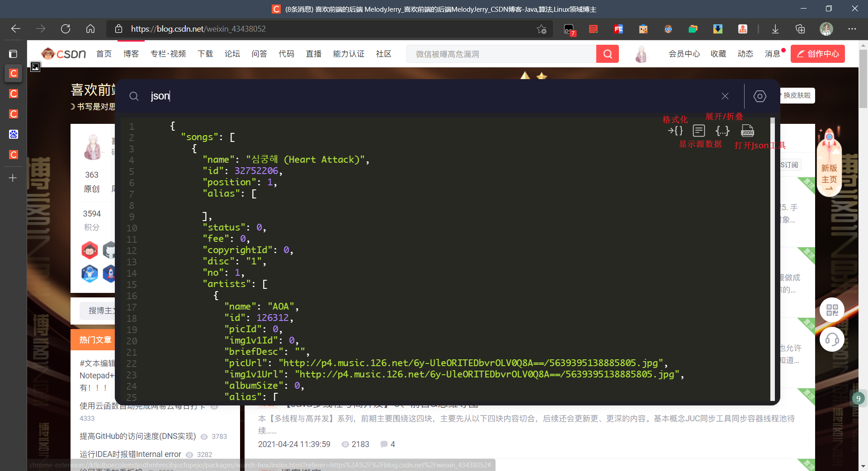Viewport: 868px width, 471px height.
Task: Open 消息 notifications link
Action: point(773,54)
